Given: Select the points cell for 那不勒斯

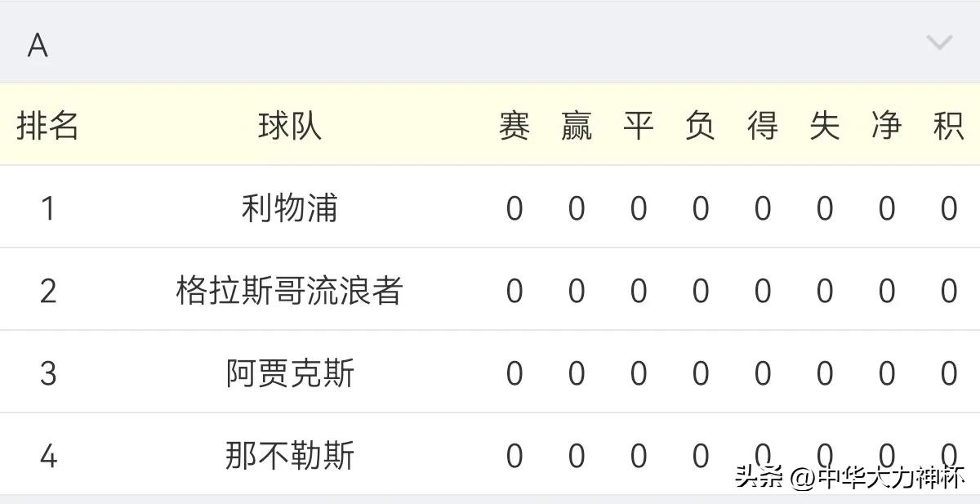Looking at the screenshot, I should [950, 455].
